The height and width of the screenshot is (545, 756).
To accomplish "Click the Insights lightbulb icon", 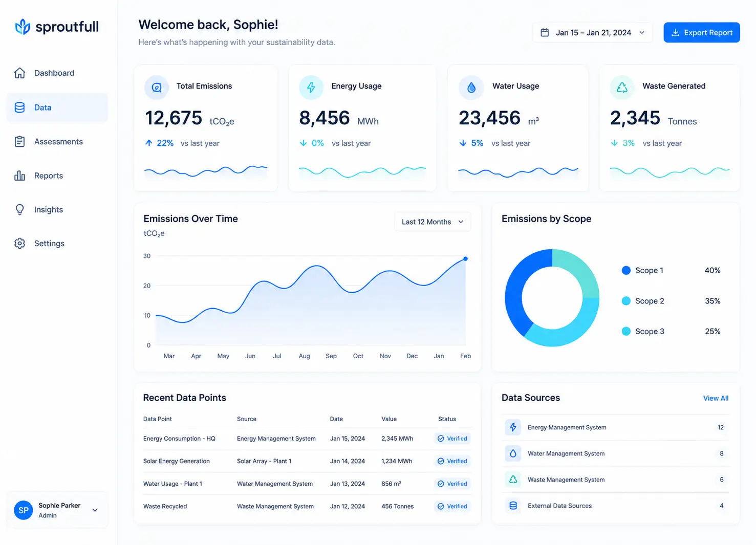I will point(19,210).
